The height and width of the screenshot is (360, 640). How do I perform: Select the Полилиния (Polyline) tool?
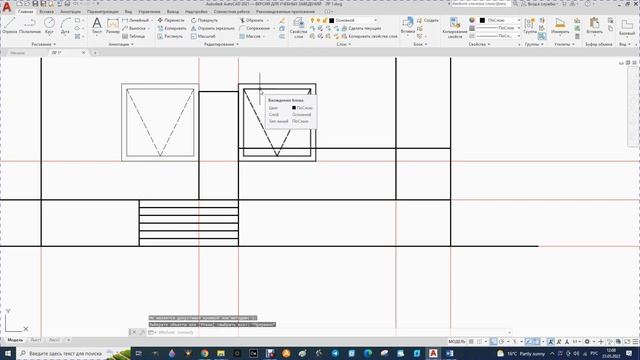coord(30,25)
